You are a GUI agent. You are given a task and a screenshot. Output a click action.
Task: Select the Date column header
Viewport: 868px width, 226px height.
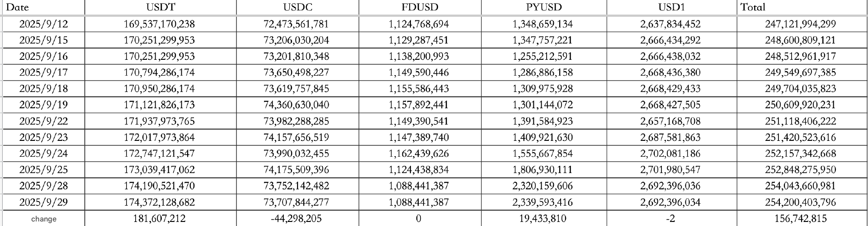point(17,7)
